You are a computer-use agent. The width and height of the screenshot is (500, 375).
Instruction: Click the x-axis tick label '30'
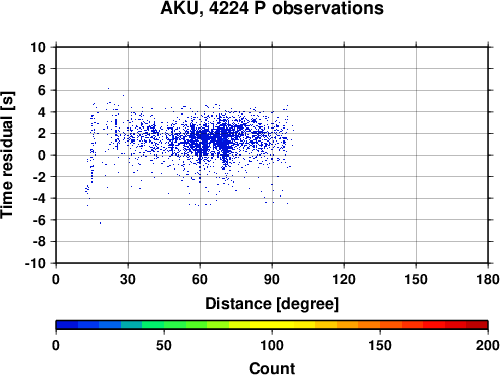pyautogui.click(x=128, y=279)
